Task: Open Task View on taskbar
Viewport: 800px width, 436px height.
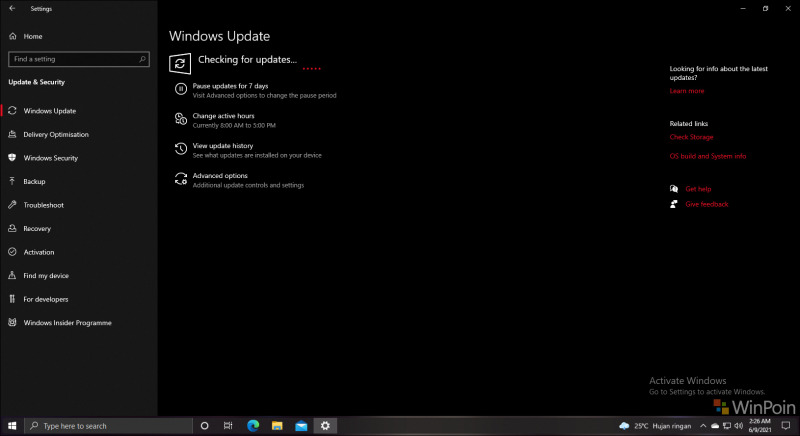Action: [228, 426]
